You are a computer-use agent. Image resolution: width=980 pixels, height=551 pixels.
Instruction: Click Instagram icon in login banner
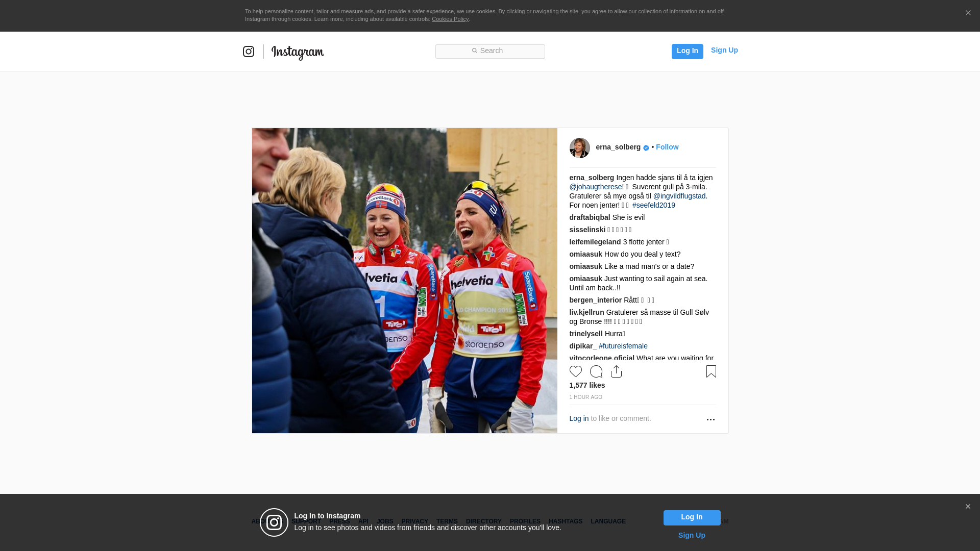274,522
